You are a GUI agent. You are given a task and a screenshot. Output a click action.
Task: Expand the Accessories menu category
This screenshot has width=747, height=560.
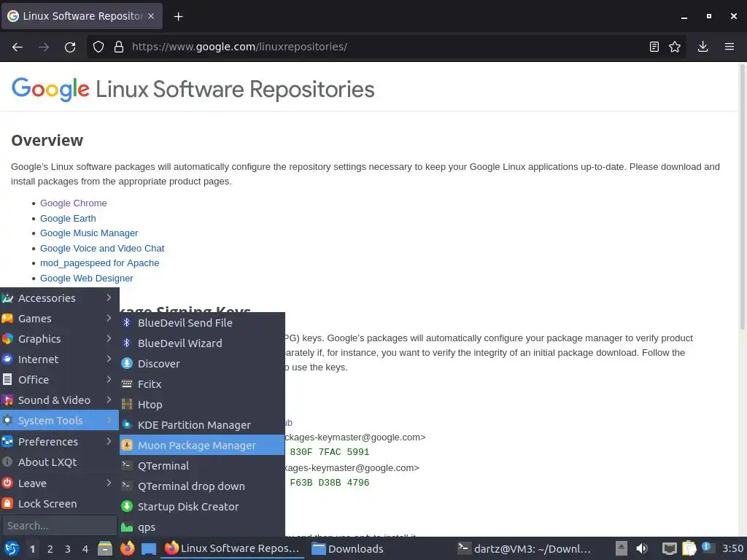pos(60,298)
